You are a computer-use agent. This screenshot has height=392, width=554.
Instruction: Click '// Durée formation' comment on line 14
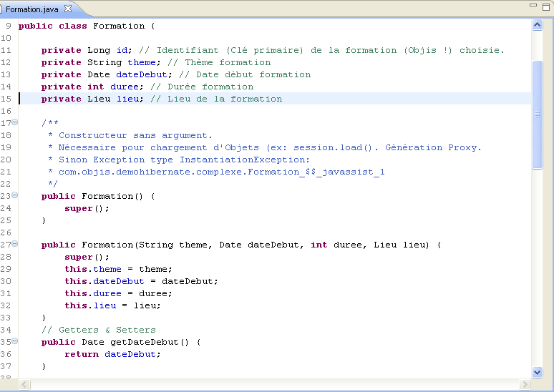click(x=202, y=87)
